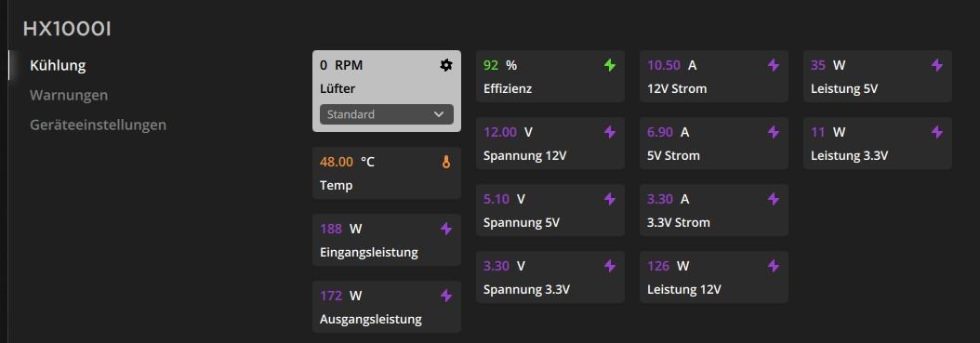The height and width of the screenshot is (343, 980).
Task: Select the Spannung 5V sensor tile
Action: 550,210
